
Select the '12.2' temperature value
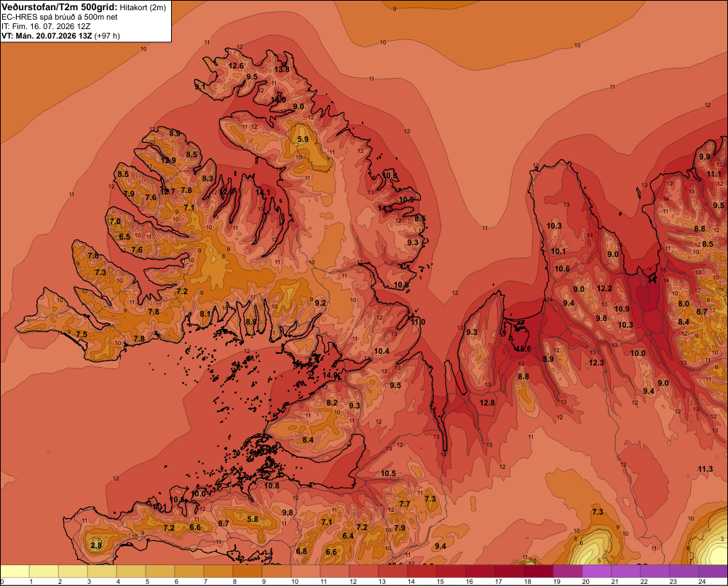pyautogui.click(x=604, y=288)
